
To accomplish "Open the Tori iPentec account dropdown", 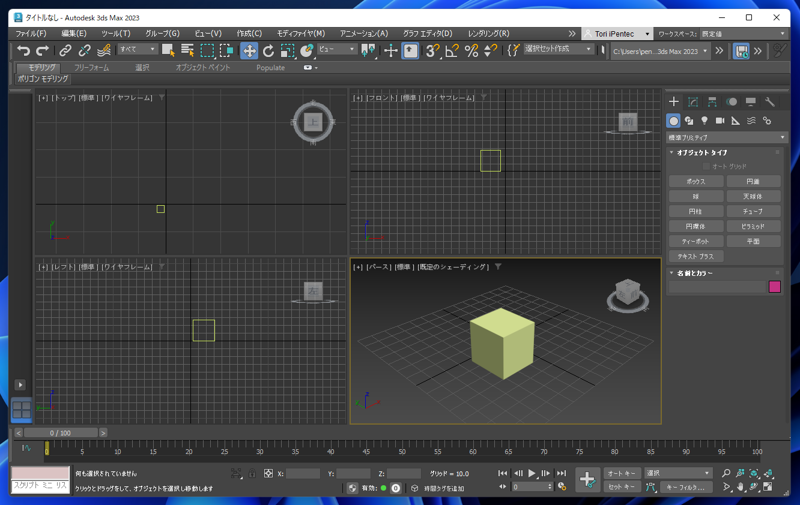I will point(617,34).
